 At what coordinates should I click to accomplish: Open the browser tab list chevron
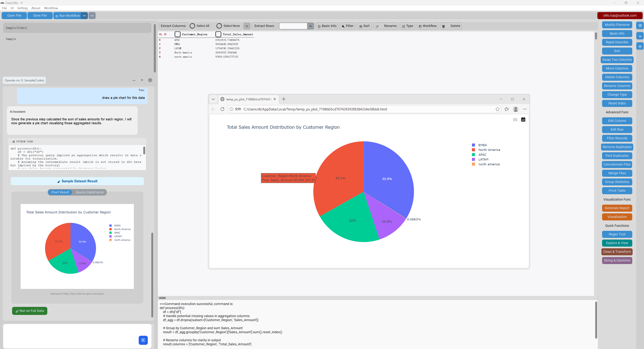[x=213, y=99]
